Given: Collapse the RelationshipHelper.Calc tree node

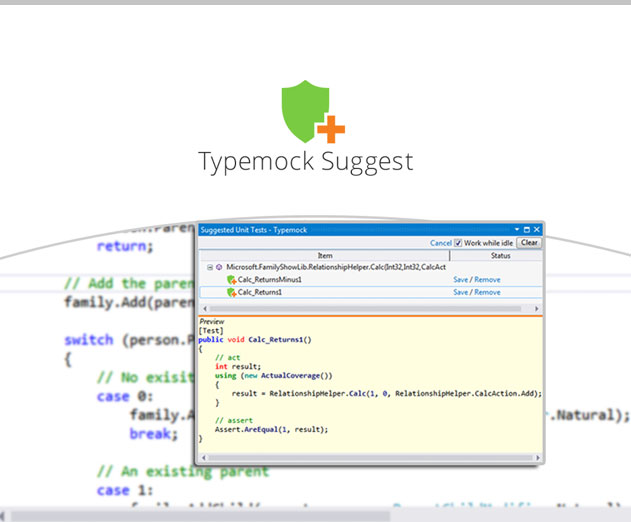Looking at the screenshot, I should 210,267.
